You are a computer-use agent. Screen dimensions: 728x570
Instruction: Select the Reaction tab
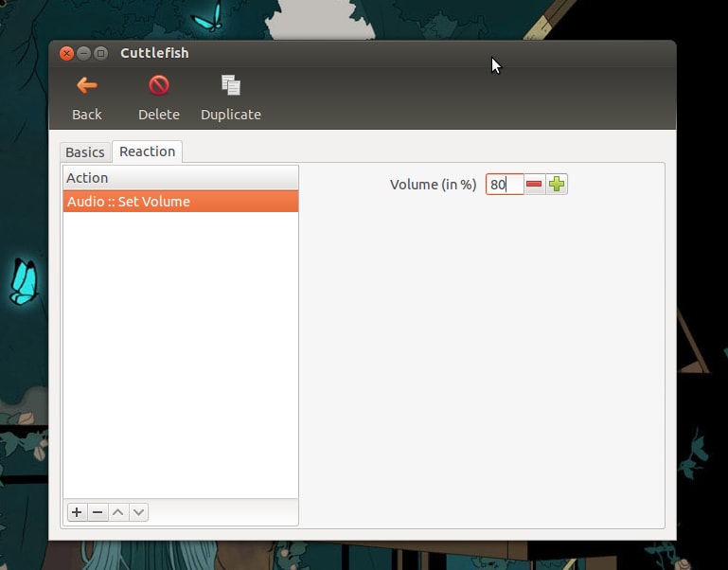[147, 151]
